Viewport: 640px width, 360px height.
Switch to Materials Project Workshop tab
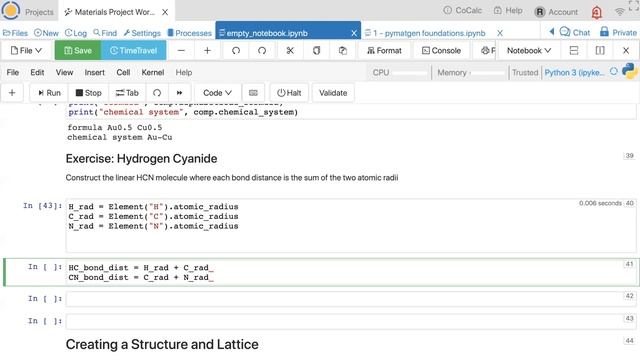click(x=110, y=12)
